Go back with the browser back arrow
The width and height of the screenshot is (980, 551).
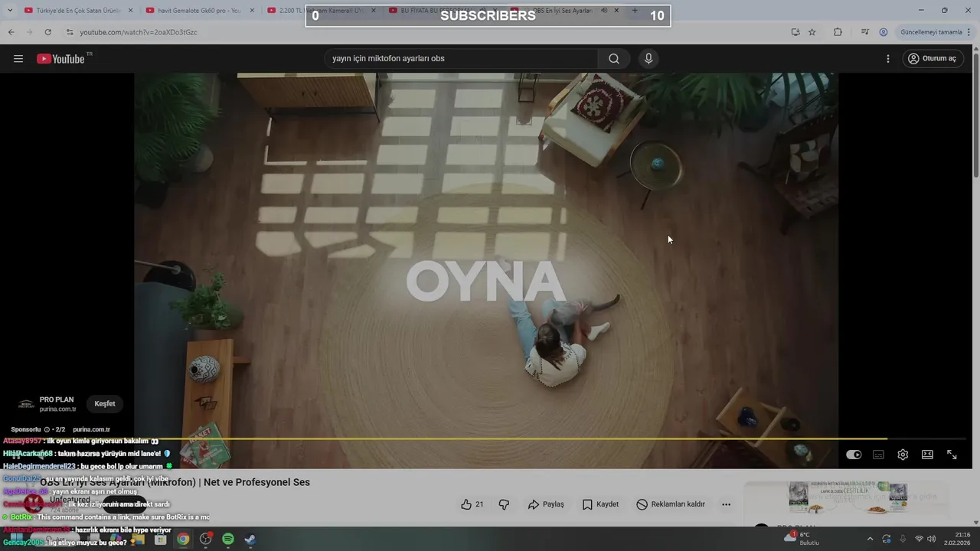(x=11, y=32)
